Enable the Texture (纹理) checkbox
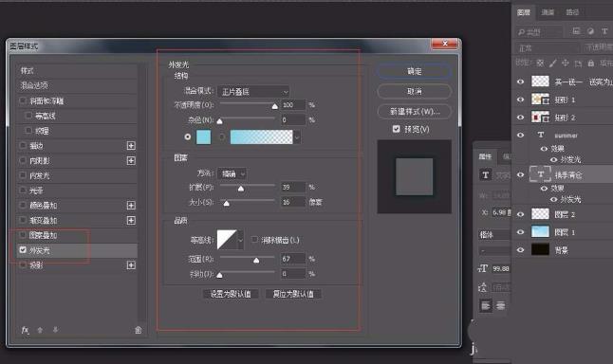613x364 pixels. click(x=28, y=131)
